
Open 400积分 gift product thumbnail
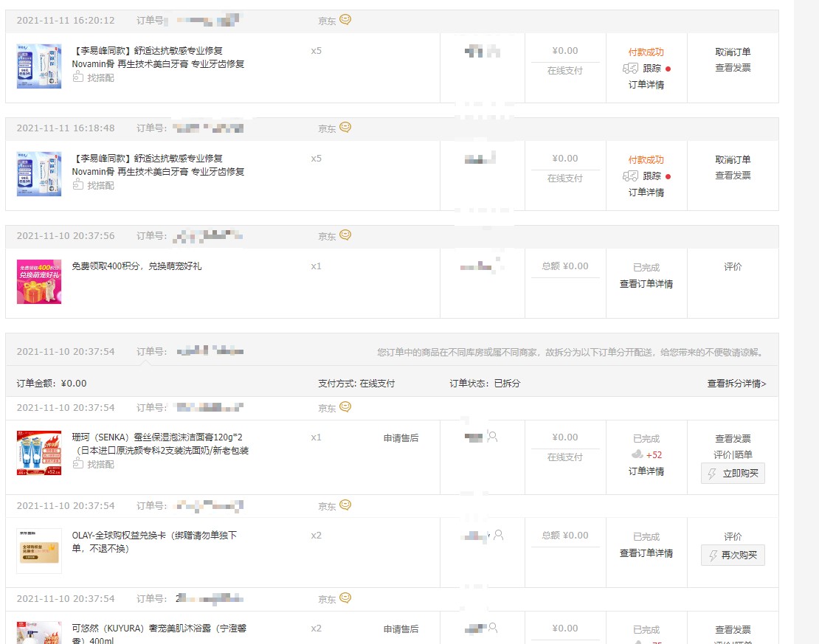[39, 282]
